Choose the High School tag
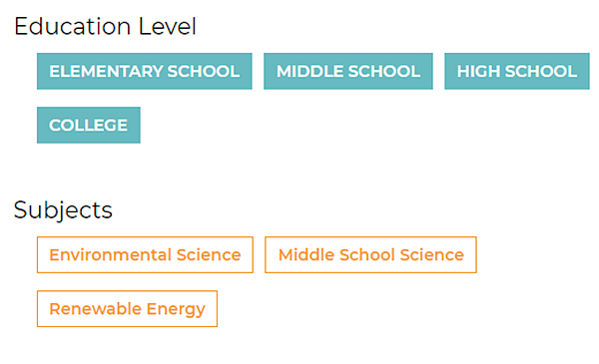 517,71
